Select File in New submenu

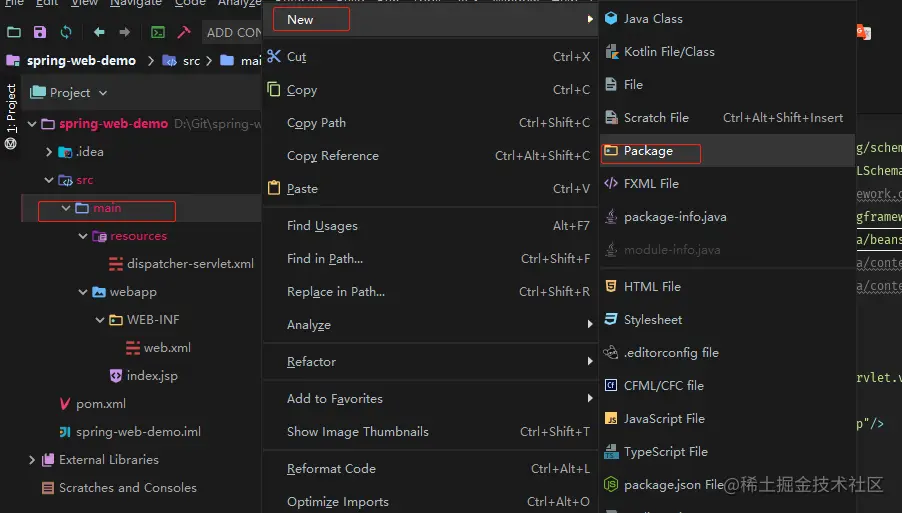coord(727,85)
